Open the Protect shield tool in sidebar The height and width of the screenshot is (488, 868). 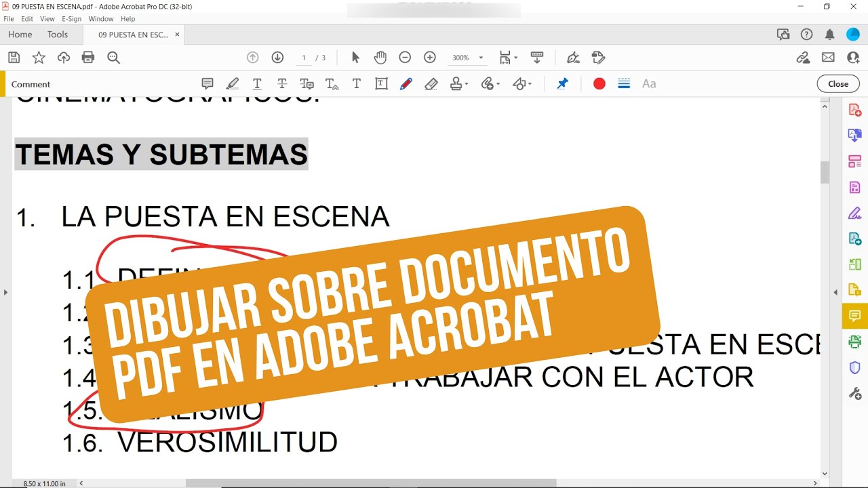tap(854, 367)
